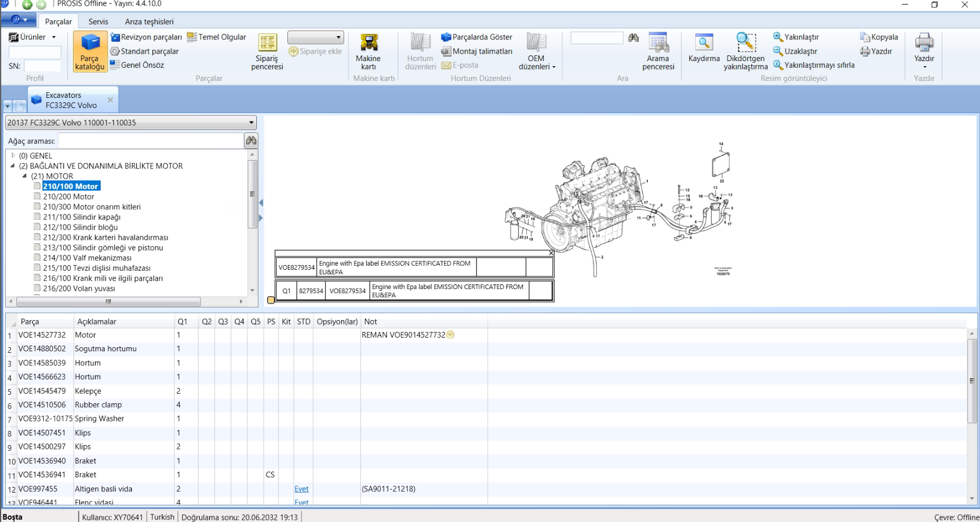Image resolution: width=980 pixels, height=522 pixels.
Task: Switch to the Servis tab
Action: (98, 21)
